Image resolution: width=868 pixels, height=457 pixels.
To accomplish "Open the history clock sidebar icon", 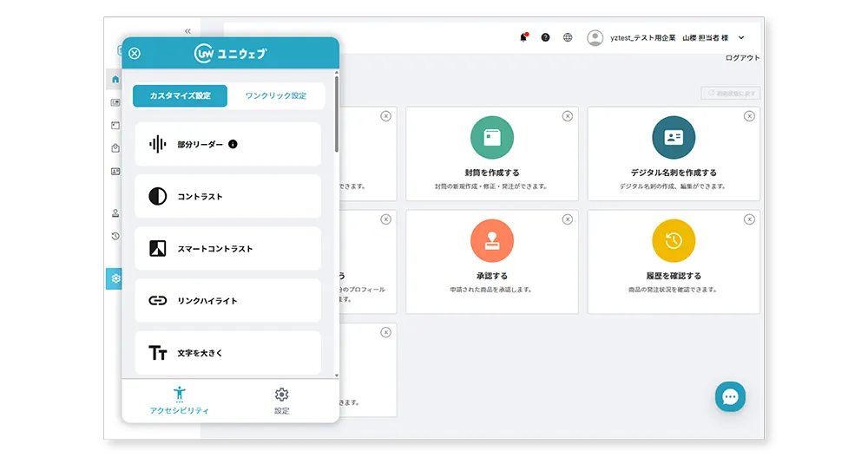I will (115, 236).
